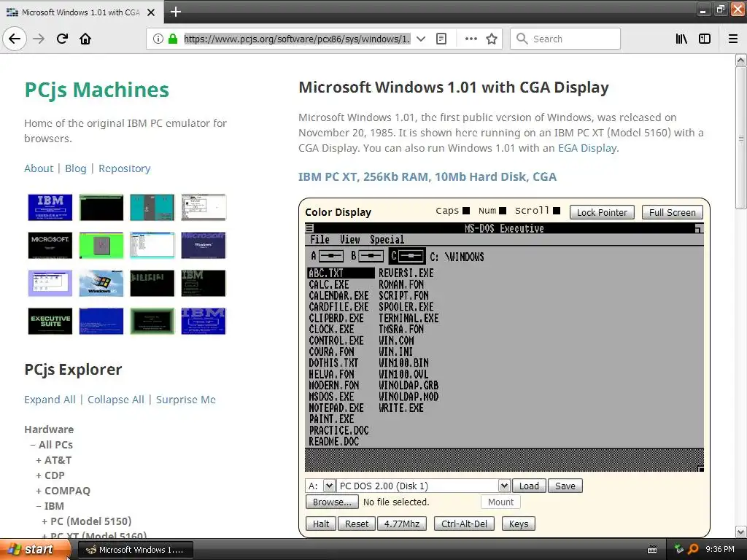Image resolution: width=747 pixels, height=560 pixels.
Task: Click the blue IBM thumbnail in top row
Action: click(x=50, y=207)
